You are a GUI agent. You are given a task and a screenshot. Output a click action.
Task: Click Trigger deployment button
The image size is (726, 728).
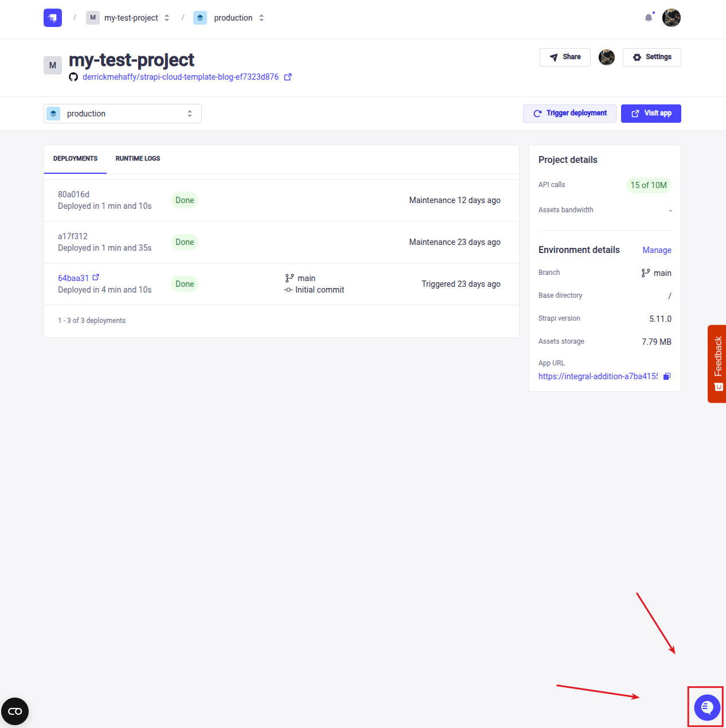tap(569, 114)
